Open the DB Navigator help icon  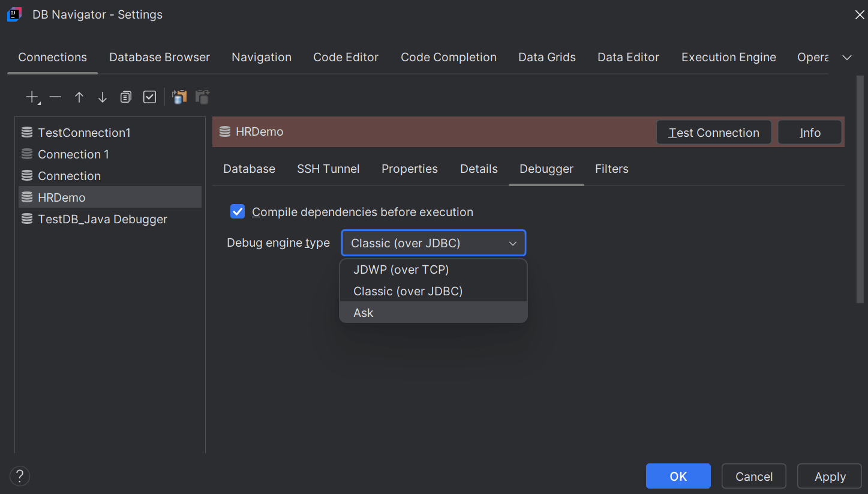coord(19,476)
